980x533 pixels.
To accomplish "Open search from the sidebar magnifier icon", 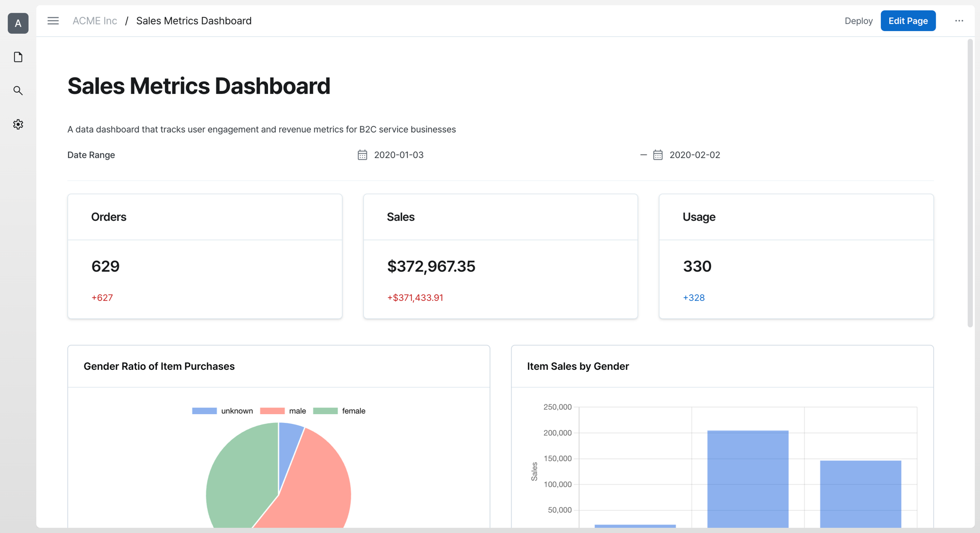I will [18, 91].
